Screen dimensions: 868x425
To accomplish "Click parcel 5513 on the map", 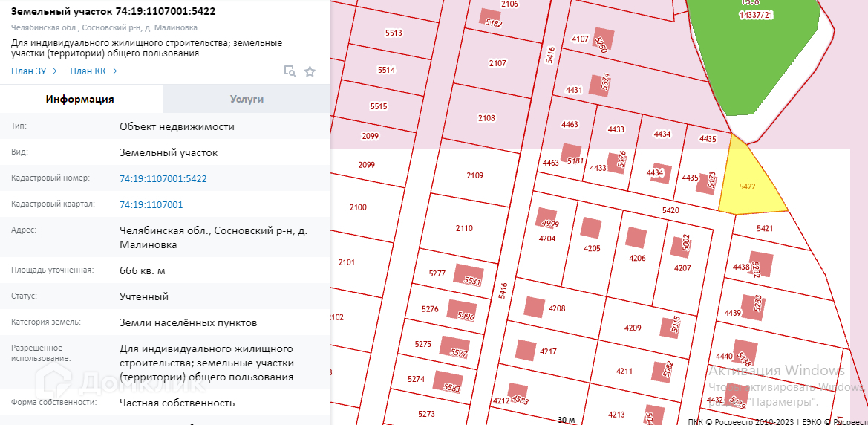I will pos(394,33).
